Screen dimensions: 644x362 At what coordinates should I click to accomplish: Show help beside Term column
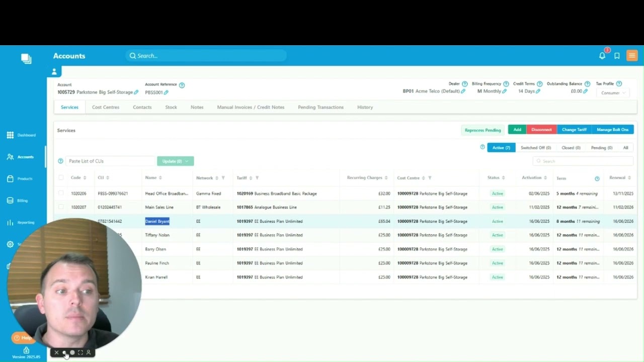(597, 178)
